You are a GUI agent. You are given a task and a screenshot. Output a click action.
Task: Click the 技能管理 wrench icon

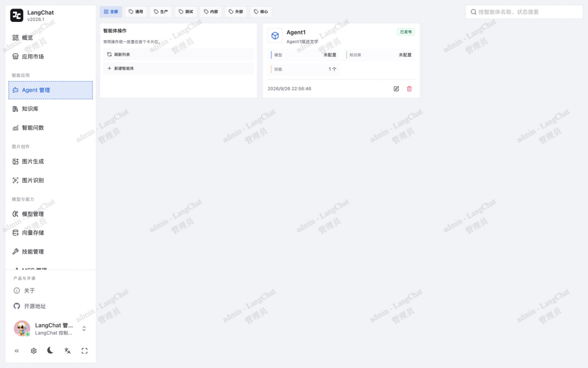pyautogui.click(x=15, y=252)
